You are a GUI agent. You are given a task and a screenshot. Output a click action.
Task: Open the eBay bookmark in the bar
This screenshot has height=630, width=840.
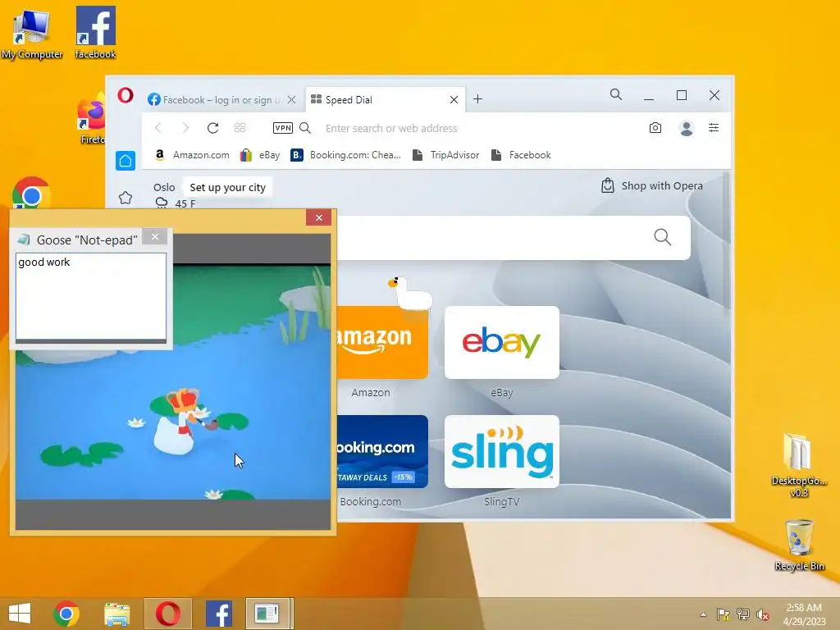(260, 155)
